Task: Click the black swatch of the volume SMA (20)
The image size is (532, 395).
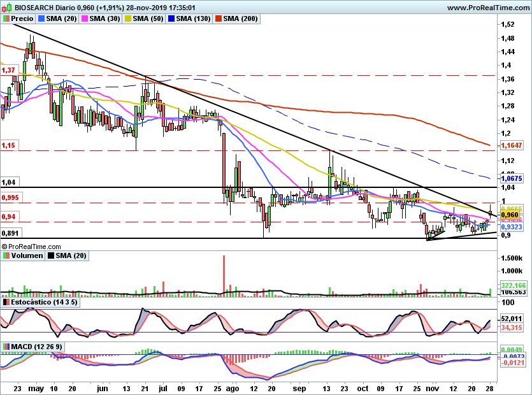Action: tap(51, 255)
